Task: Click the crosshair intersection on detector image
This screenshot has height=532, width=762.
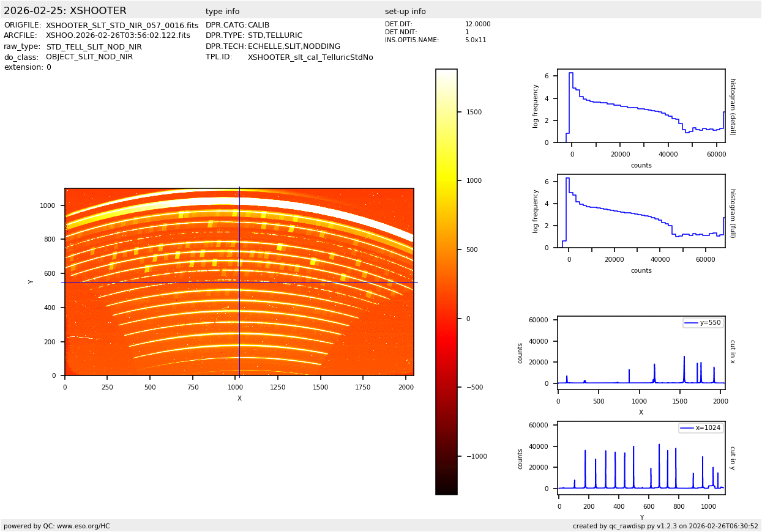Action: (239, 282)
